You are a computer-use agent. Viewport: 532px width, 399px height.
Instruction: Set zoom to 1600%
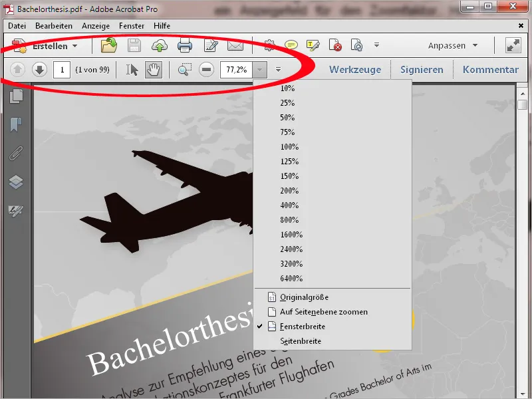(332, 235)
